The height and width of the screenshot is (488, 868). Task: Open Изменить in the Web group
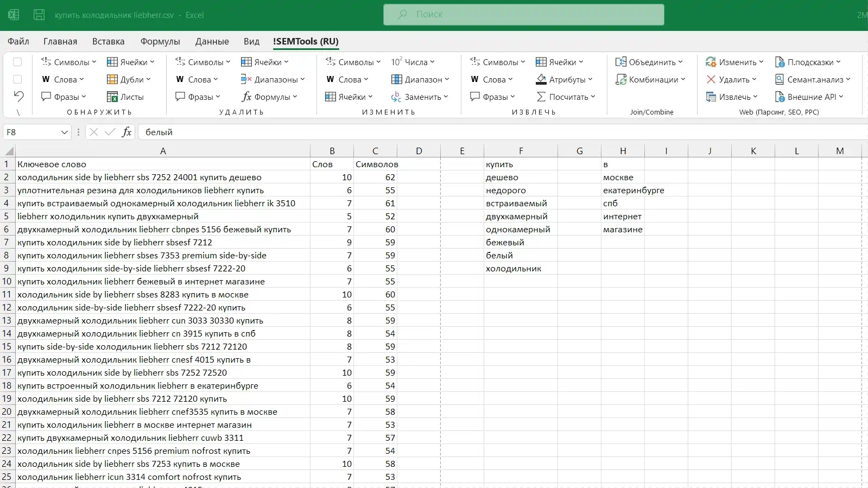click(x=735, y=62)
